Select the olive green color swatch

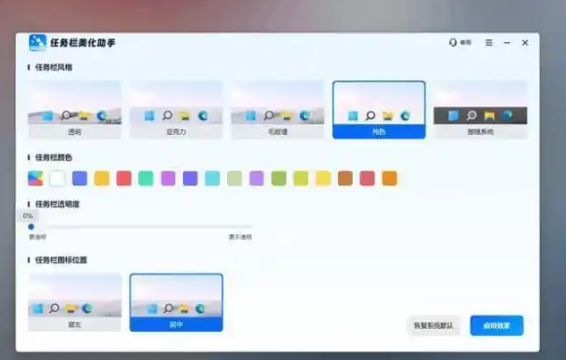tap(279, 178)
